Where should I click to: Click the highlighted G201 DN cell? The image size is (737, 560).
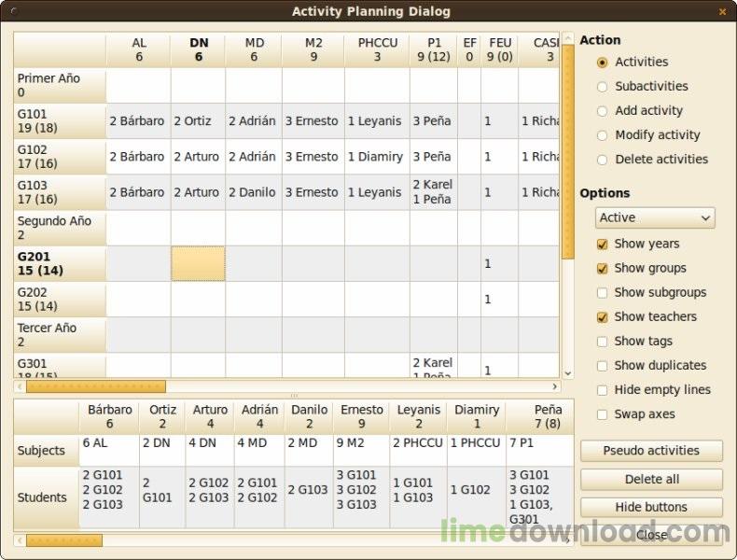coord(198,264)
